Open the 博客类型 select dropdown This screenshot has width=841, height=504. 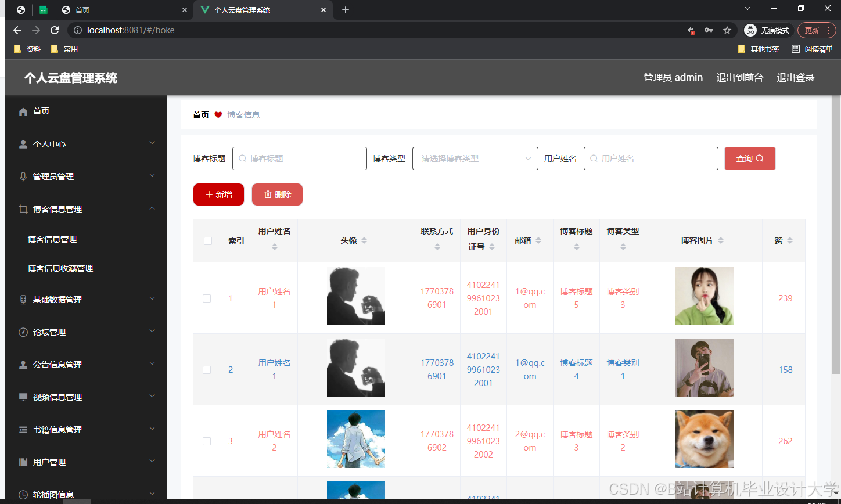pos(475,159)
